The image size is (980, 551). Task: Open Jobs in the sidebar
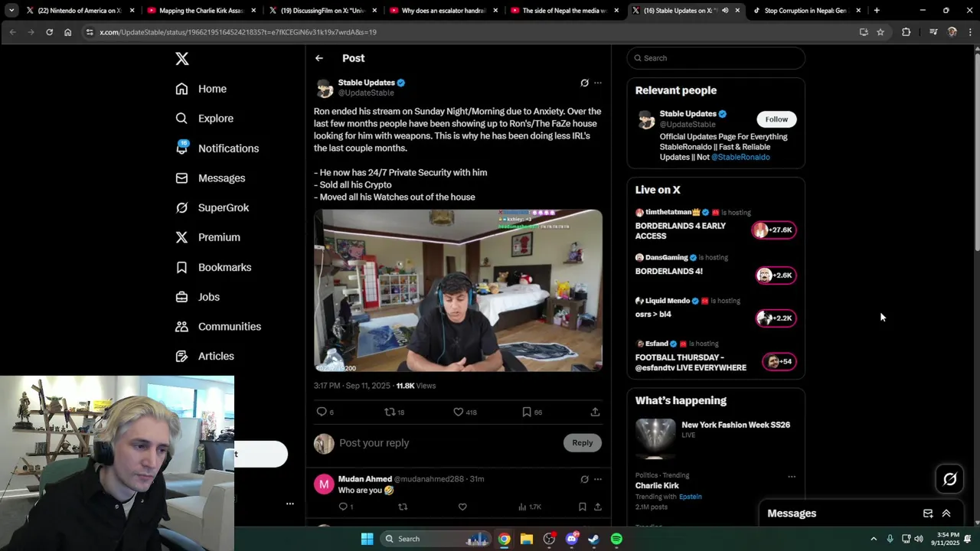tap(198, 297)
